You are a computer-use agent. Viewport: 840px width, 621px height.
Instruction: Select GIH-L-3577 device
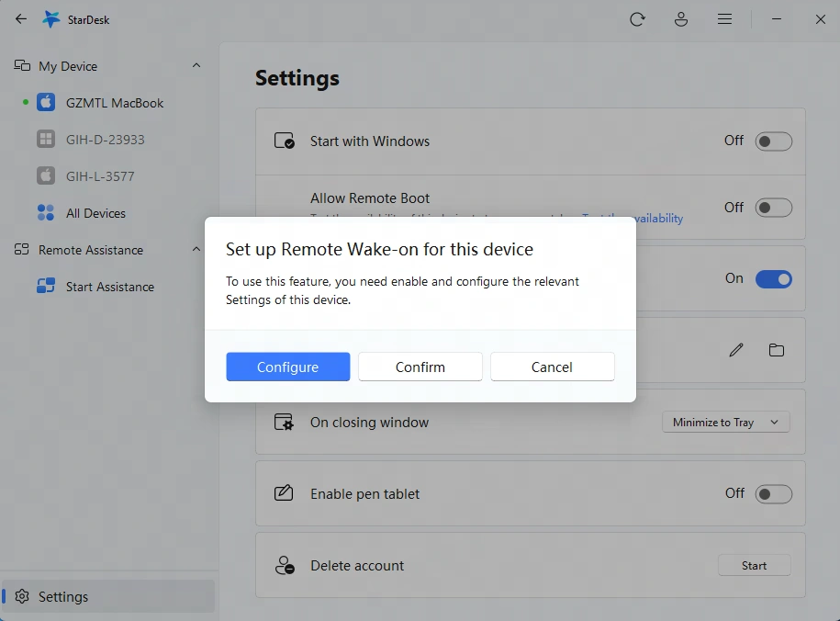tap(107, 175)
